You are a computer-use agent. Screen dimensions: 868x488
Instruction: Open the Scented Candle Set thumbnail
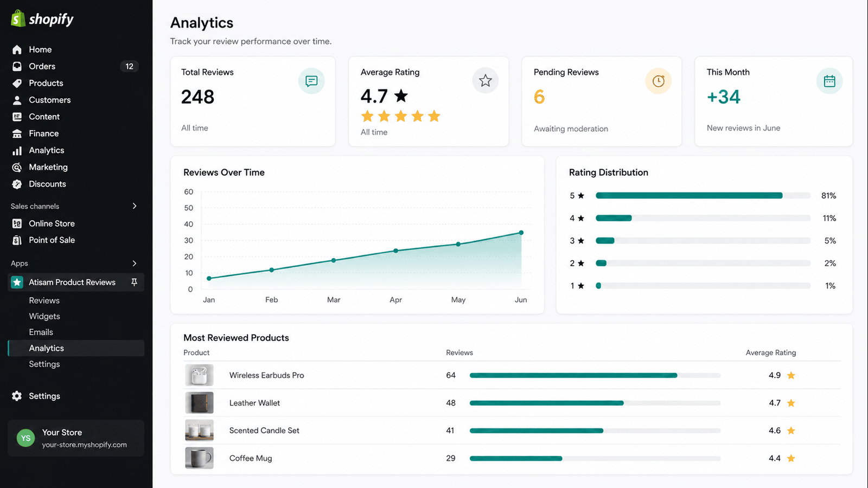point(199,431)
